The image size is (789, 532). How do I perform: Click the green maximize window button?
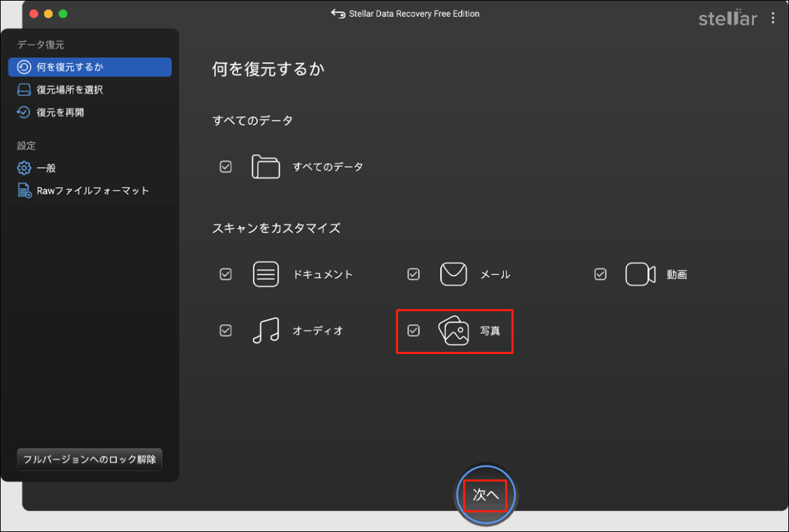tap(63, 13)
